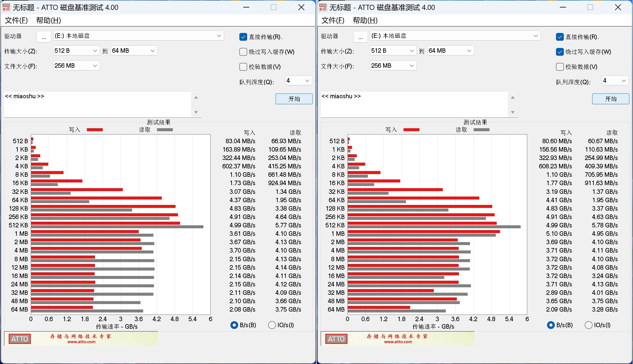Screen dimensions: 633x364
Task: Click 512 KB row label in left window chart
Action: (x=18, y=225)
